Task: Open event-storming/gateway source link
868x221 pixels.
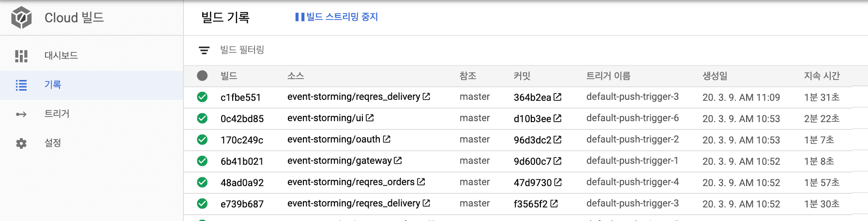Action: click(340, 161)
